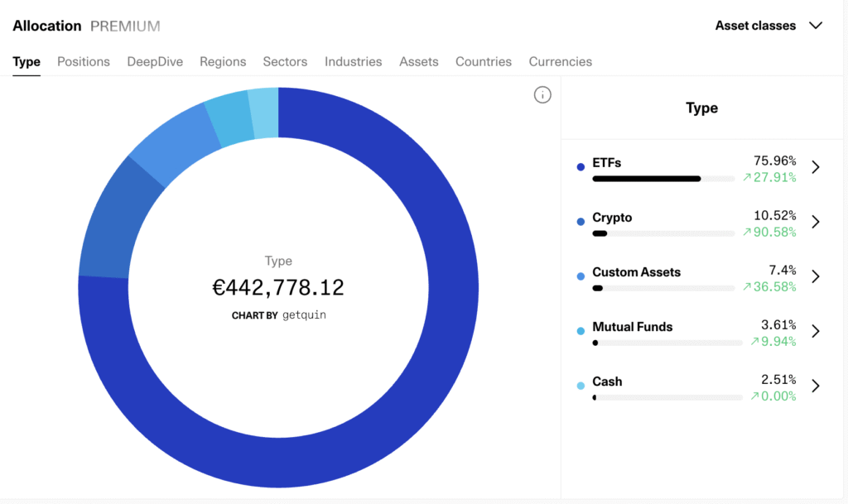848x504 pixels.
Task: Open Custom Assets details via chevron
Action: (x=816, y=276)
